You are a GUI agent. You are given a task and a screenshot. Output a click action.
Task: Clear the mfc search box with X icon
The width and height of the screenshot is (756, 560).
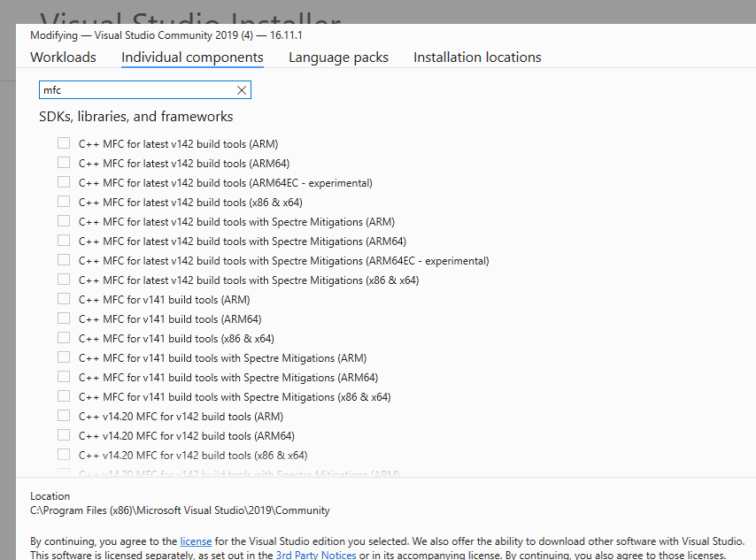click(242, 90)
